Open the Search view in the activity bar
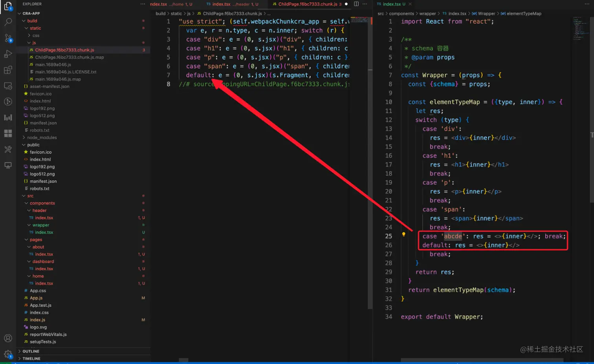The width and height of the screenshot is (594, 364). point(8,22)
